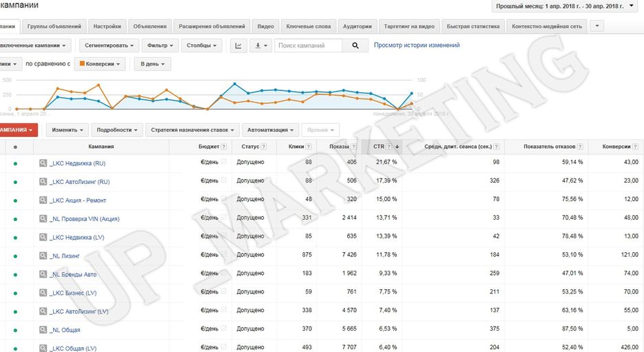Open the Фильтр dropdown
This screenshot has height=352, width=644.
(x=160, y=45)
